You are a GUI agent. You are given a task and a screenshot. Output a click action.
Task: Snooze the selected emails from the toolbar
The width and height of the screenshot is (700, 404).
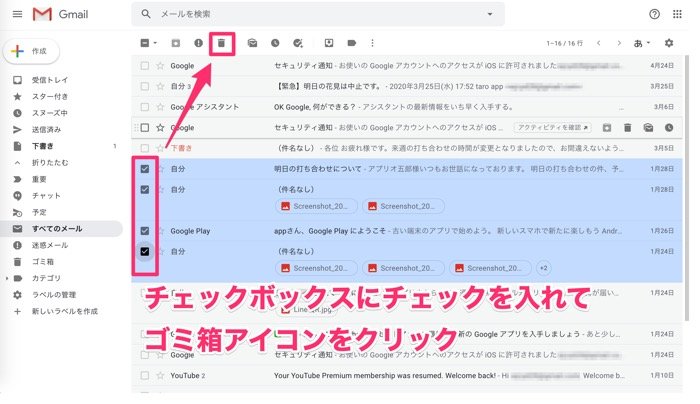pos(275,43)
